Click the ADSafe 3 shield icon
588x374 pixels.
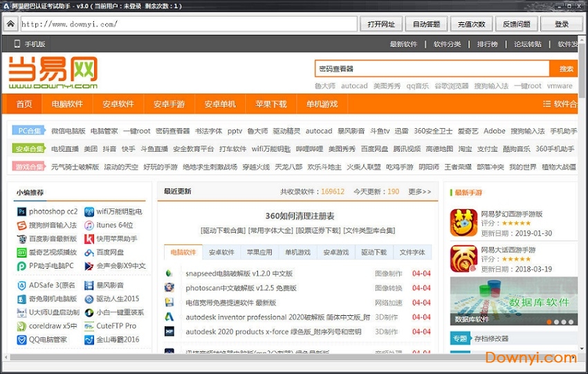click(x=22, y=285)
